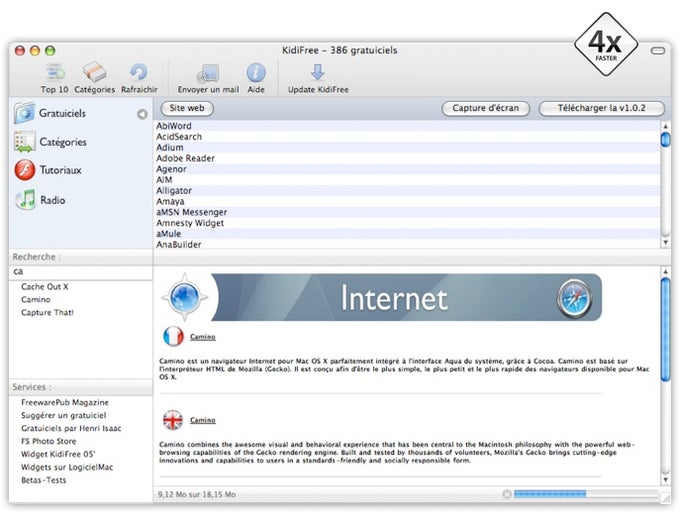Select Cache Out X search result

pyautogui.click(x=45, y=287)
